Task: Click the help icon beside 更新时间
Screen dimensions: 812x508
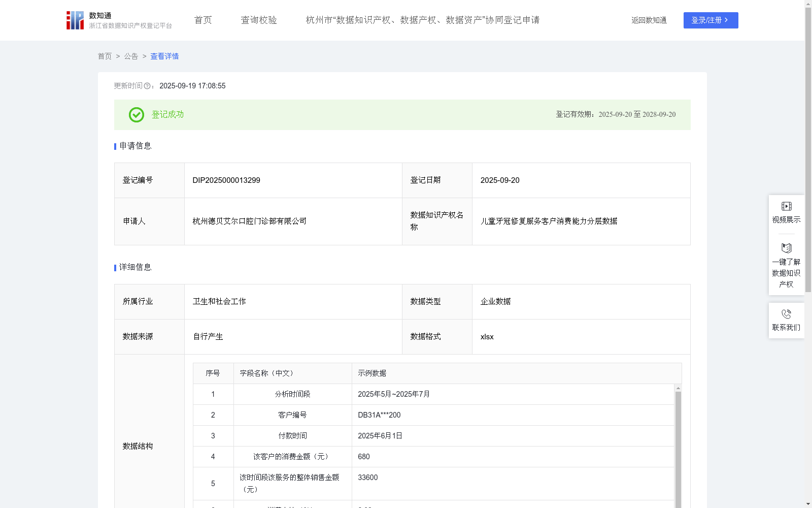Action: pyautogui.click(x=147, y=86)
